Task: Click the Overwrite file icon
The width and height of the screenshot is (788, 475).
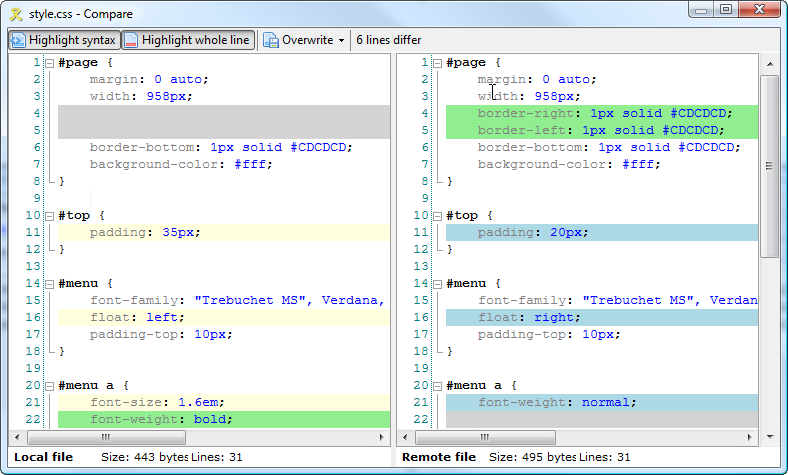Action: 270,40
